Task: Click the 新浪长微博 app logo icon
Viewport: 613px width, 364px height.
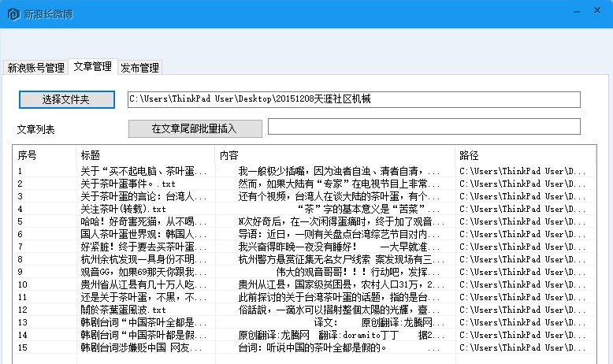Action: pyautogui.click(x=13, y=14)
